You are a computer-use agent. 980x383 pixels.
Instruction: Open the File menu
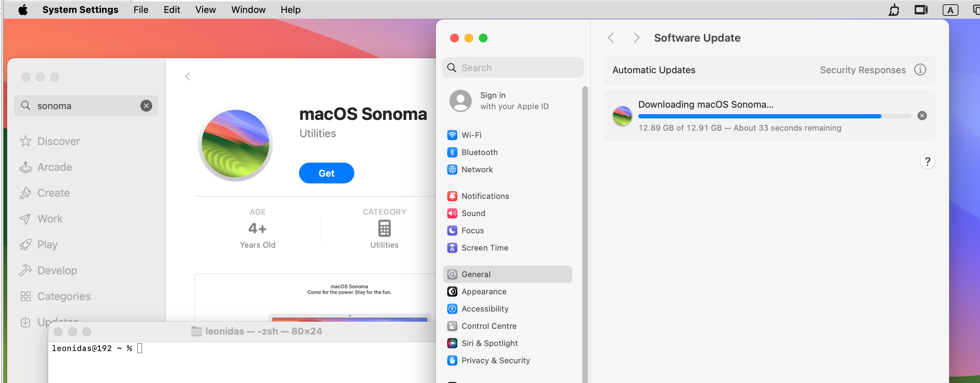(x=141, y=9)
